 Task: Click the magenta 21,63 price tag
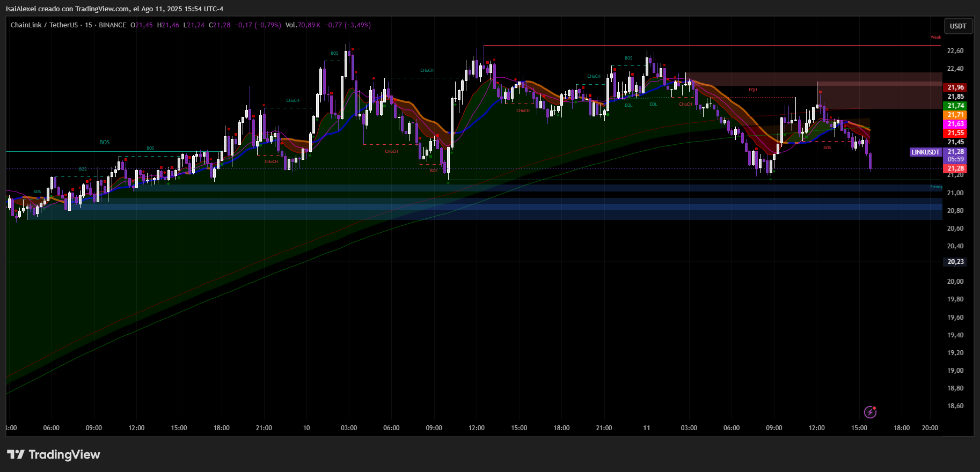[x=955, y=124]
